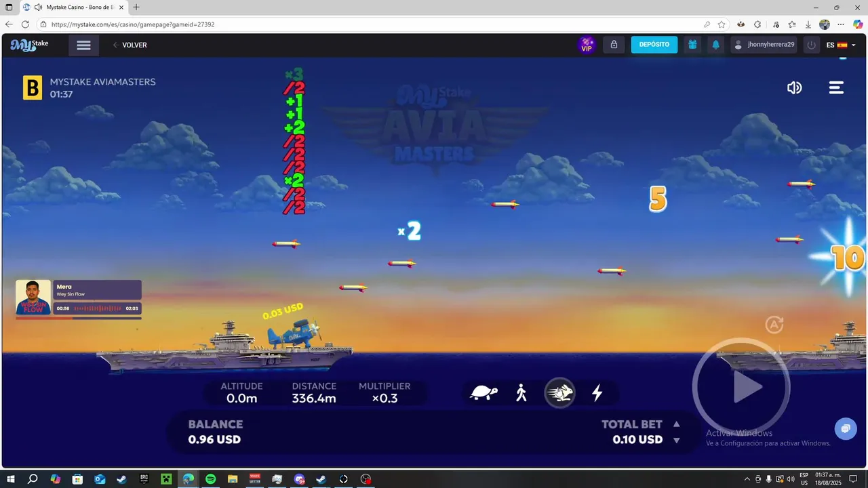This screenshot has width=868, height=488.
Task: Select walking person normal speed
Action: click(521, 392)
